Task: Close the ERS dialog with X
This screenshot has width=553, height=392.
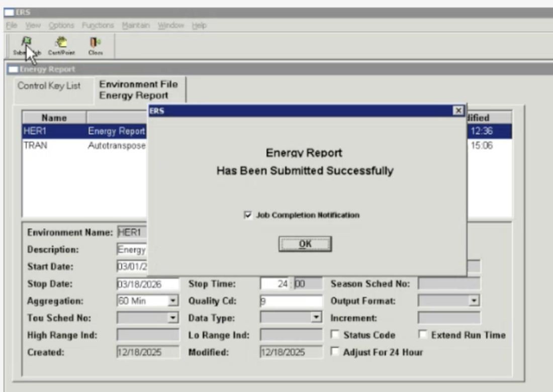Action: coord(458,111)
